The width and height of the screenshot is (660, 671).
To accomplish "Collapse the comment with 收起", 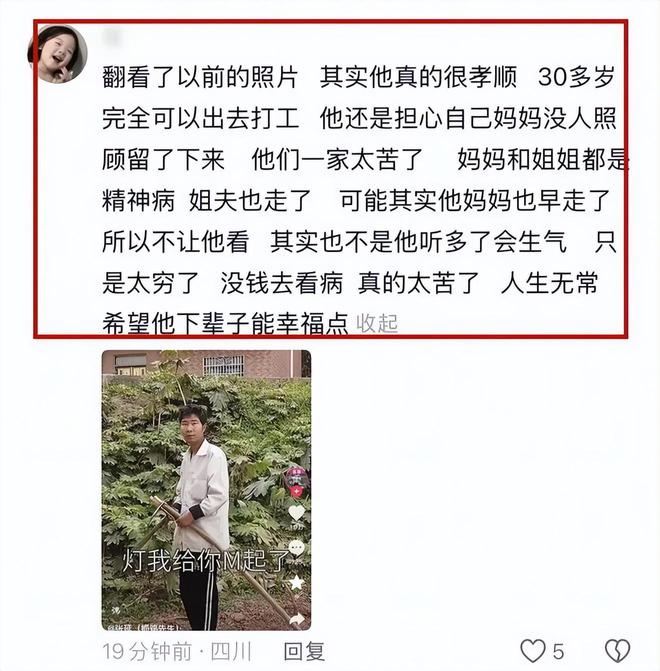I will (x=377, y=324).
